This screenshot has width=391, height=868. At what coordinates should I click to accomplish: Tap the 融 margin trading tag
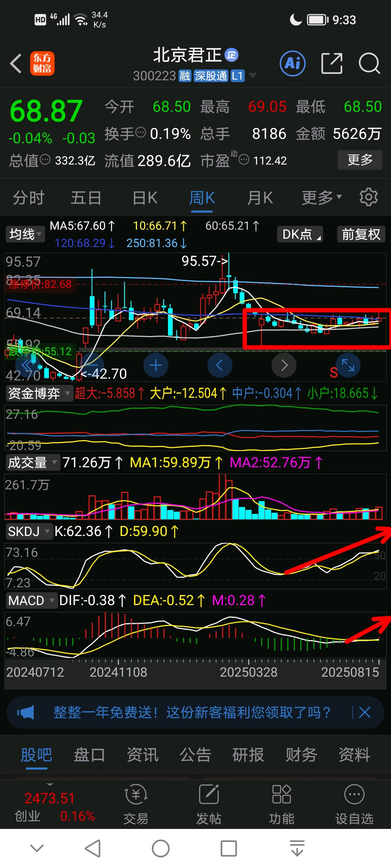click(185, 76)
